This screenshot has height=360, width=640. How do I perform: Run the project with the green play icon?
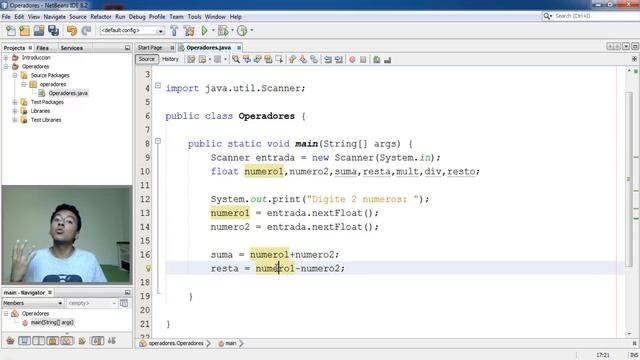(x=205, y=31)
